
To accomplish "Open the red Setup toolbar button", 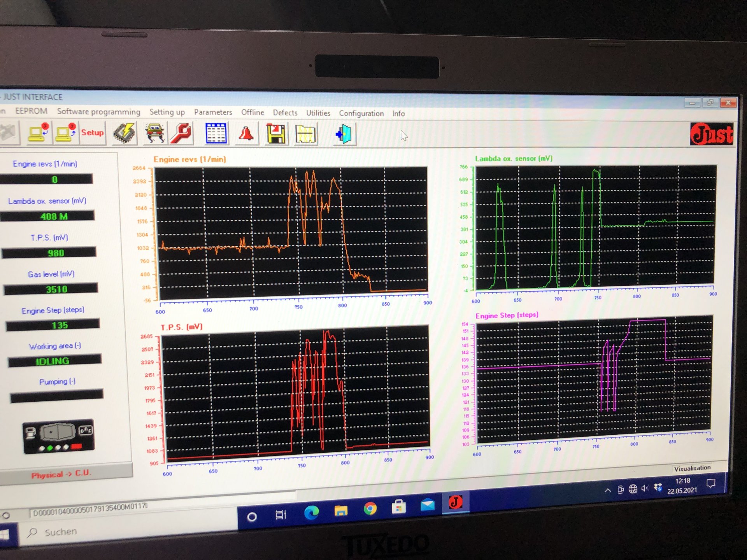I will (92, 133).
